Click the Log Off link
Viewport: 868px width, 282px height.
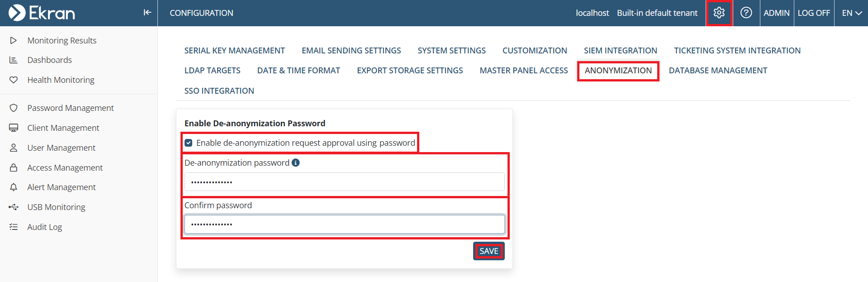[813, 13]
